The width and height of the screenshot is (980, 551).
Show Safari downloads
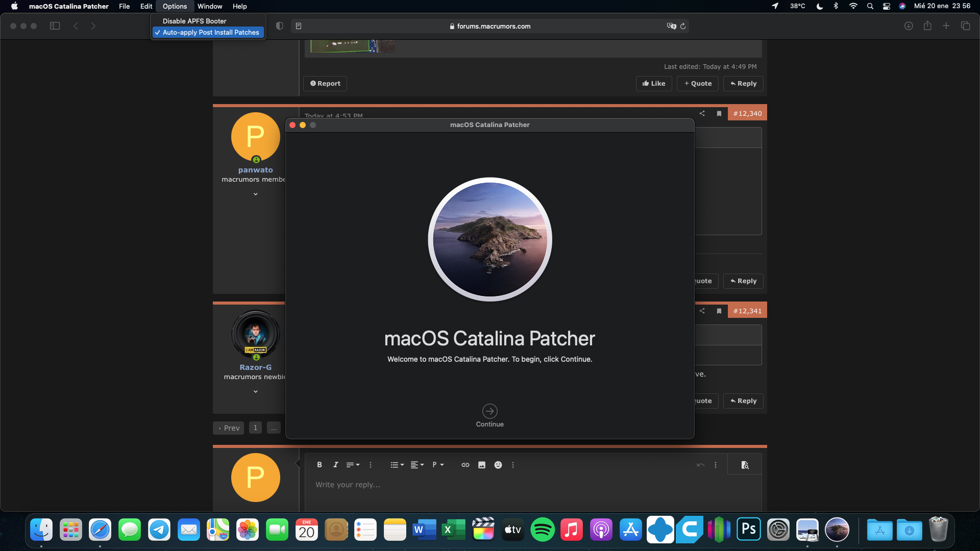coord(909,26)
